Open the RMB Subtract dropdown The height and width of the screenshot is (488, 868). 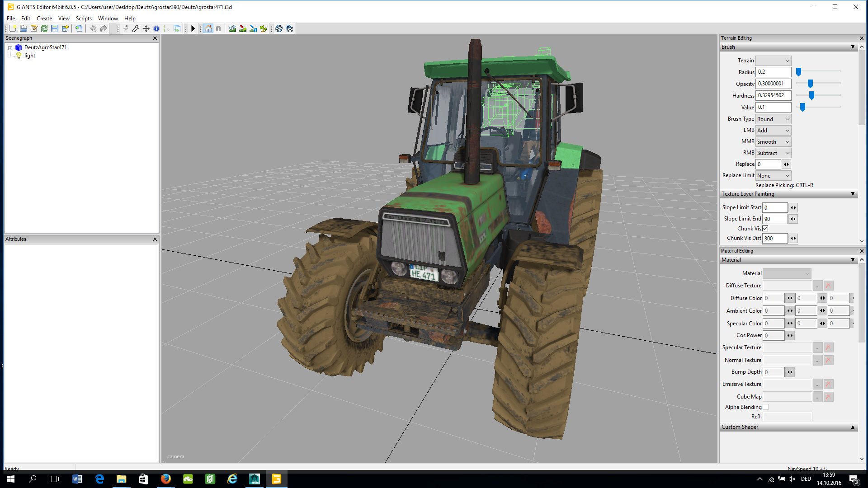[x=774, y=153]
